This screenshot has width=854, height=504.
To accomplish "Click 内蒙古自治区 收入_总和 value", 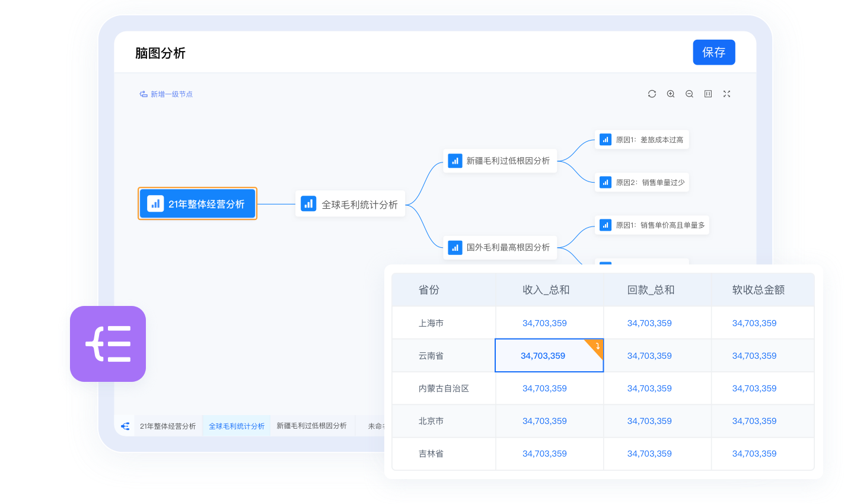I will [x=544, y=388].
